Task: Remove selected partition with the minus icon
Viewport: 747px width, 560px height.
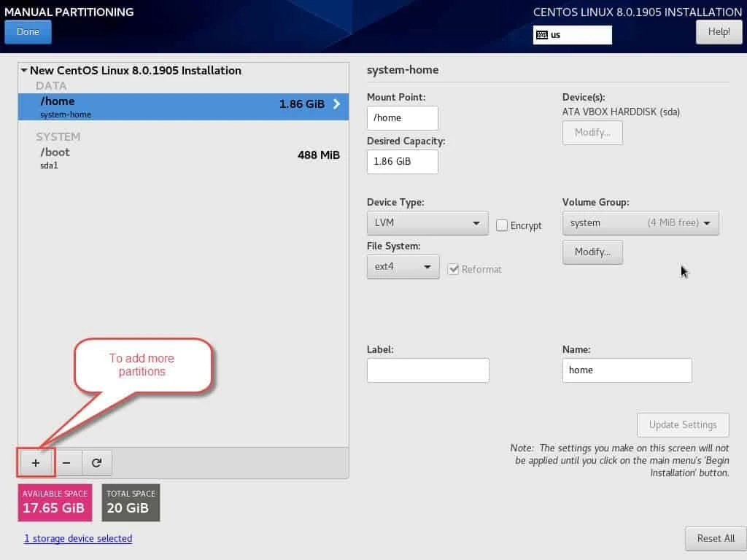Action: [65, 462]
